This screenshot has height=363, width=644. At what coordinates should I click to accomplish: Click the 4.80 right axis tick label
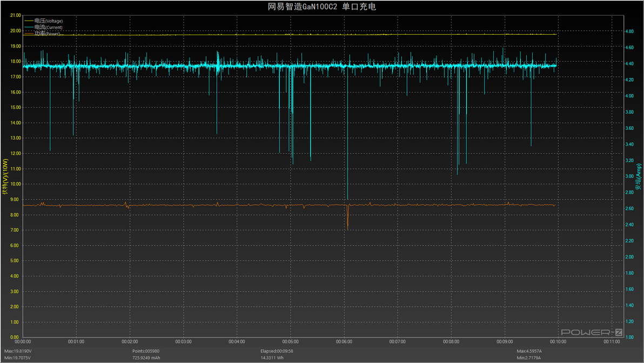point(629,31)
